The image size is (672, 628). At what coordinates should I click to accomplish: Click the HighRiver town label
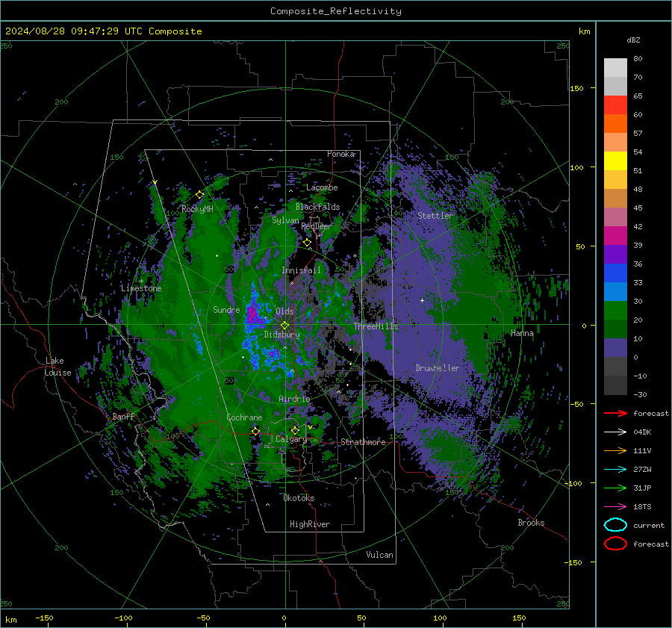pos(310,524)
